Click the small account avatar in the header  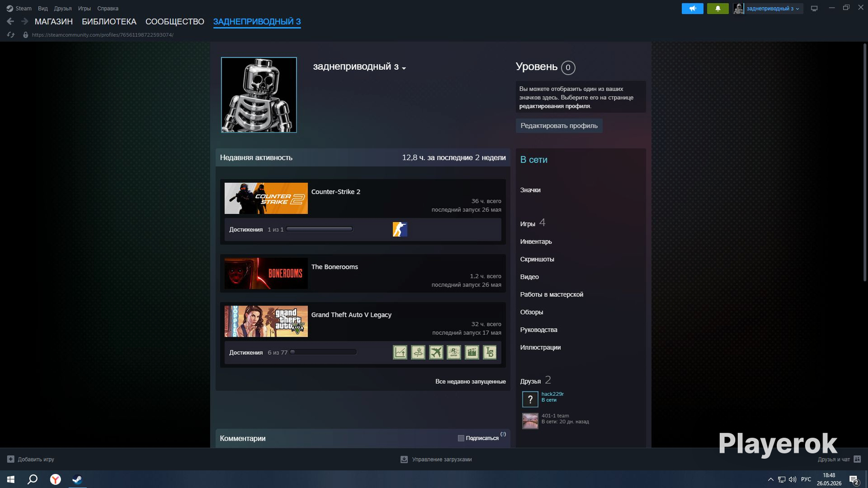739,8
